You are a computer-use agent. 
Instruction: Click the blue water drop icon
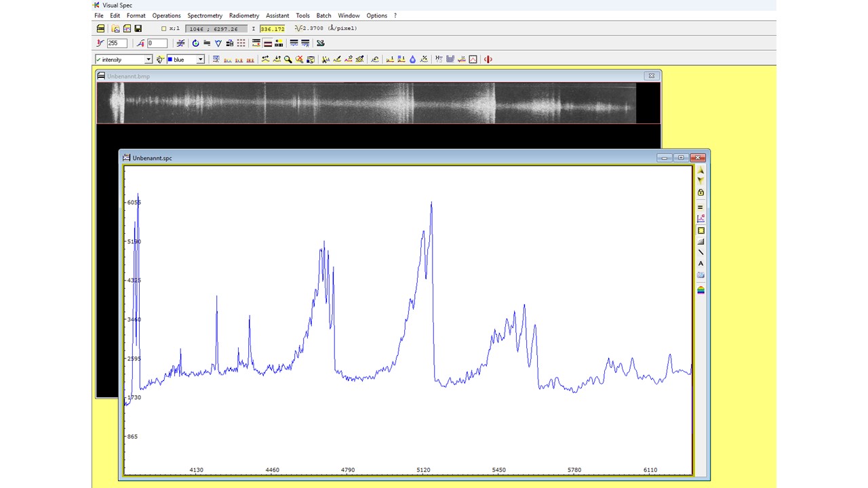coord(412,60)
